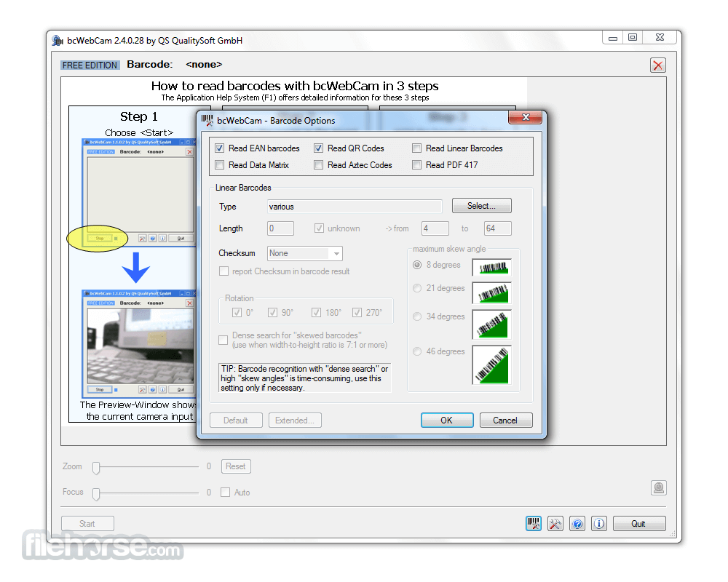728x582 pixels.
Task: Click the from length field showing 4
Action: click(x=435, y=228)
